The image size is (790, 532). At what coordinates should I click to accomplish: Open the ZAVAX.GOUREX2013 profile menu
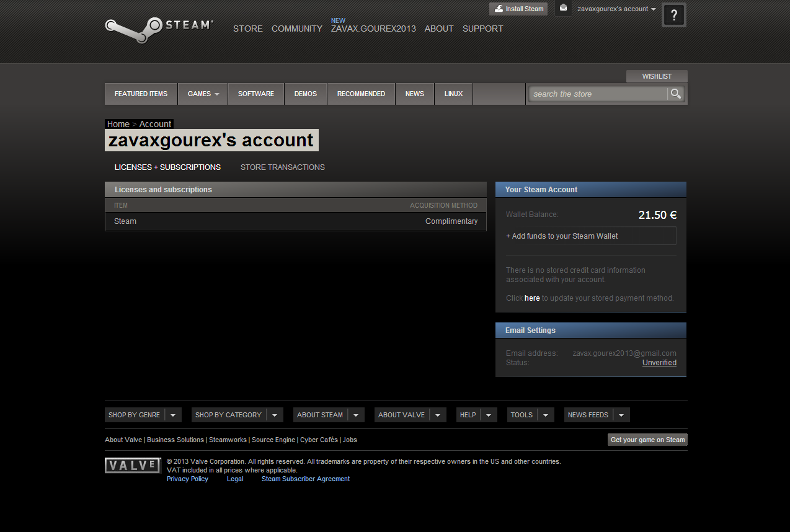(x=373, y=29)
